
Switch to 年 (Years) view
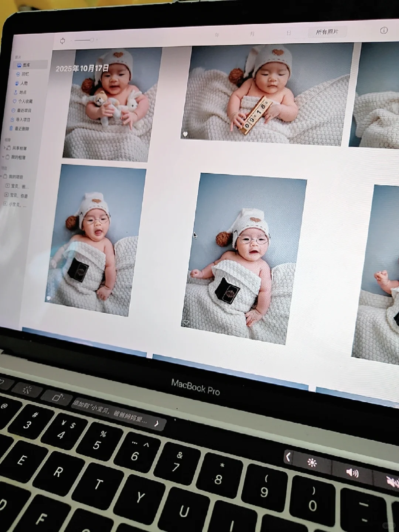click(x=217, y=35)
